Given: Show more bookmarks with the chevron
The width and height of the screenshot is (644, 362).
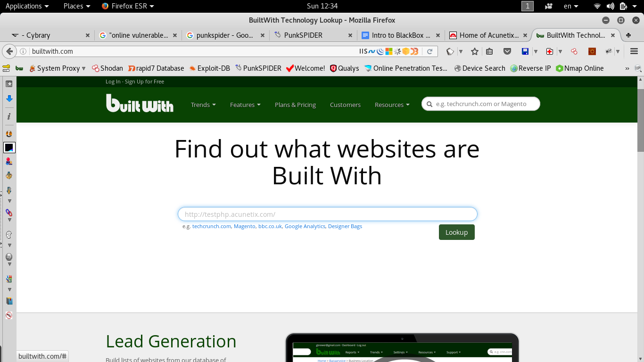Looking at the screenshot, I should pyautogui.click(x=627, y=68).
